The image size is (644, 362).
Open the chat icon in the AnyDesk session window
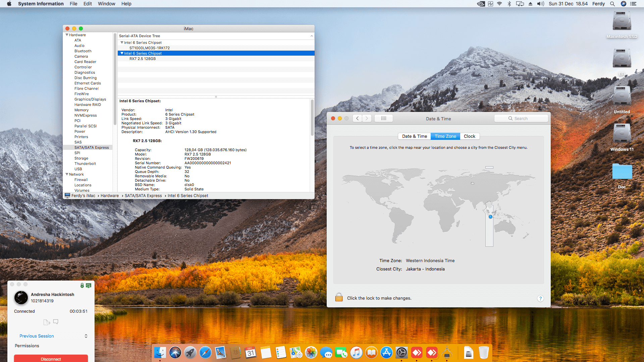click(56, 322)
